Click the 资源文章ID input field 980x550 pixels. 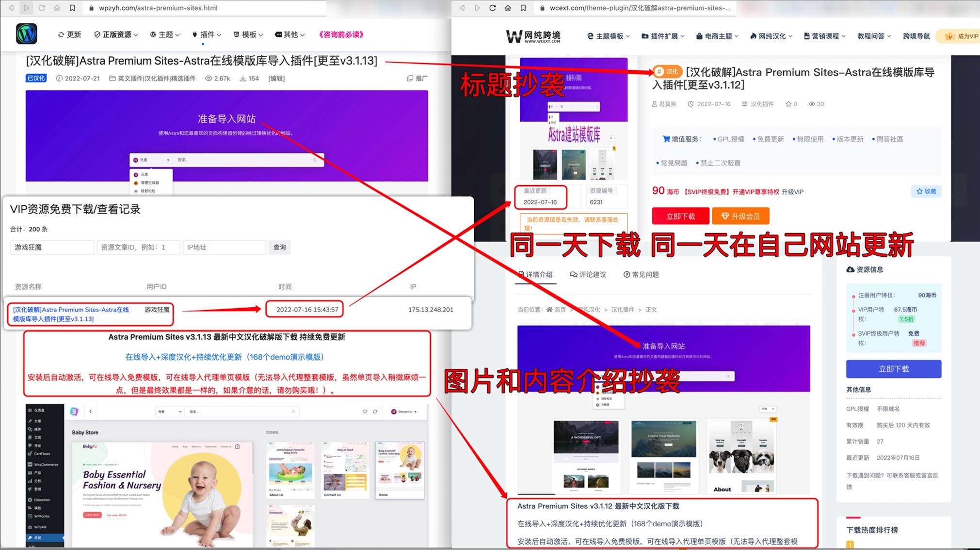coord(138,247)
